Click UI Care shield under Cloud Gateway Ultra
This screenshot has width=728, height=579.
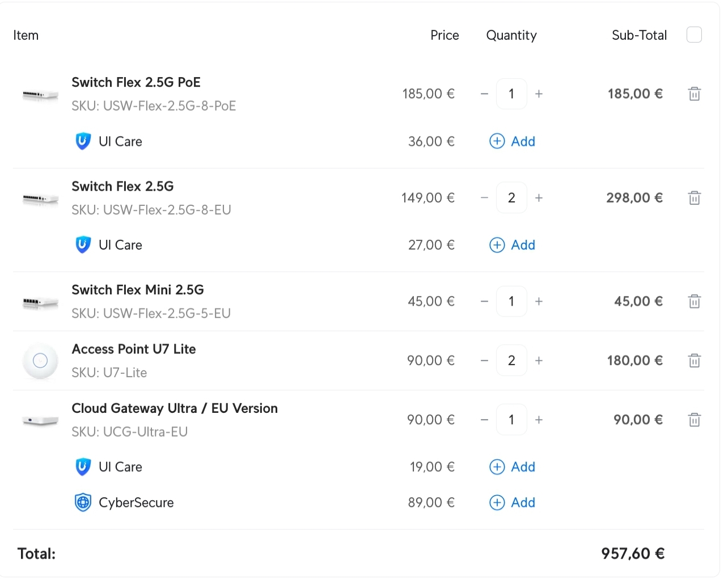pos(83,467)
